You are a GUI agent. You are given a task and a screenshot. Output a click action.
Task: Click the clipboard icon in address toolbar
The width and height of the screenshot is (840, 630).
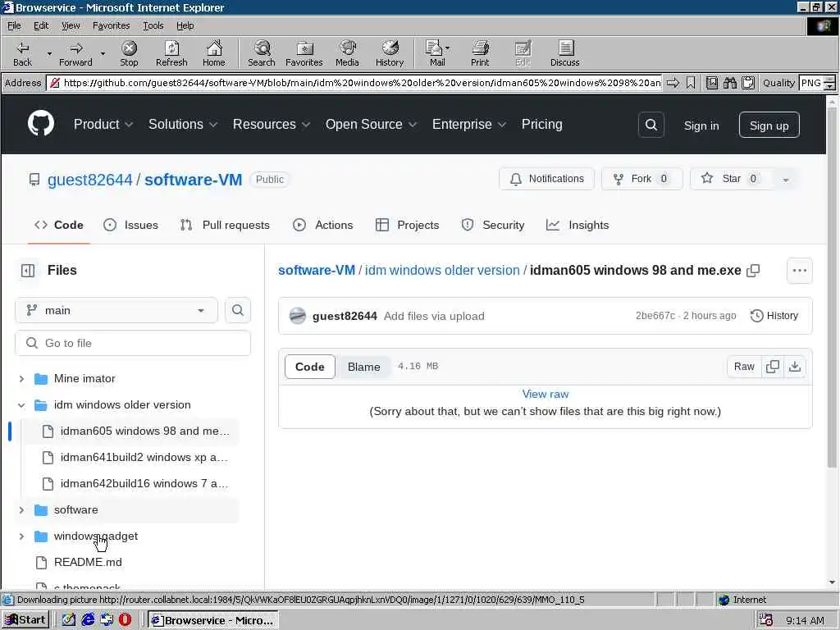(x=748, y=83)
